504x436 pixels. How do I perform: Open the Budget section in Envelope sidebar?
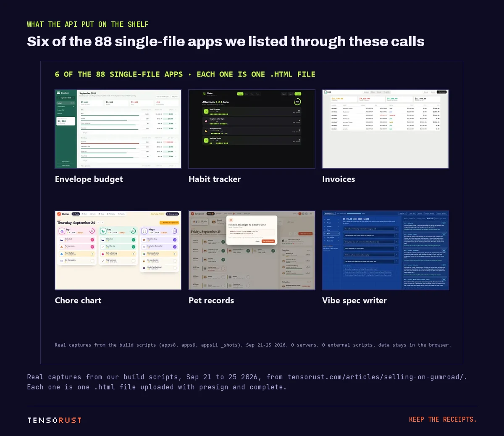[66, 103]
